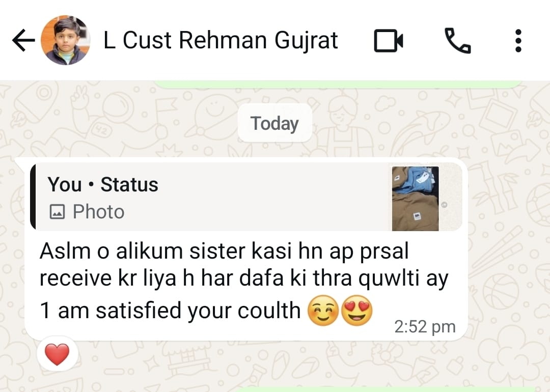Open the contact's profile picture
Screen dimensions: 550x392
66,40
